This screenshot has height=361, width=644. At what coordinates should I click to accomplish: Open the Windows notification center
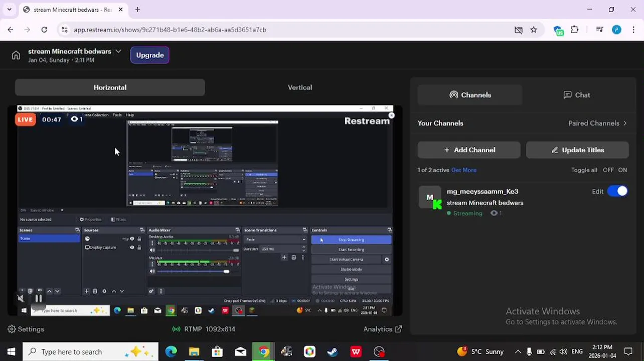coord(628,351)
